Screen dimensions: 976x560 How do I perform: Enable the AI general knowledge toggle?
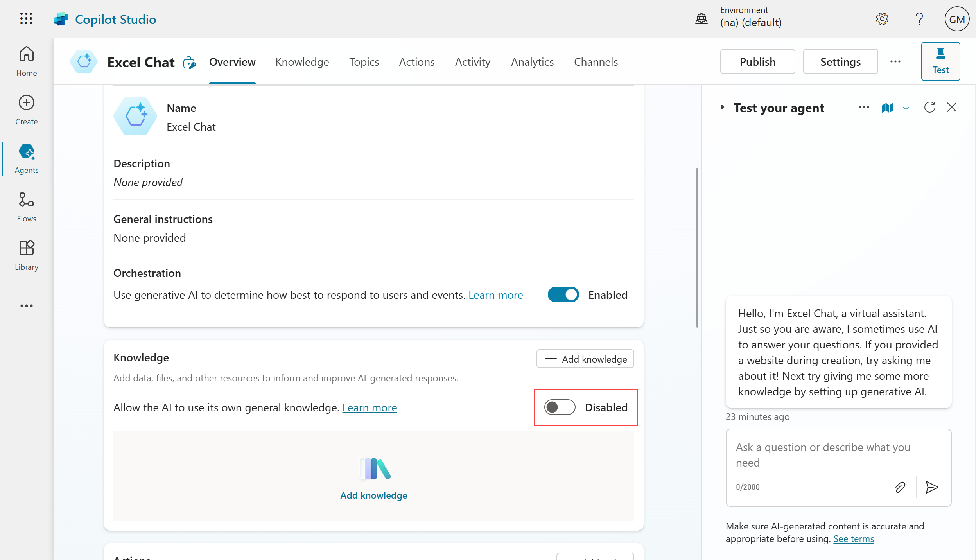560,407
